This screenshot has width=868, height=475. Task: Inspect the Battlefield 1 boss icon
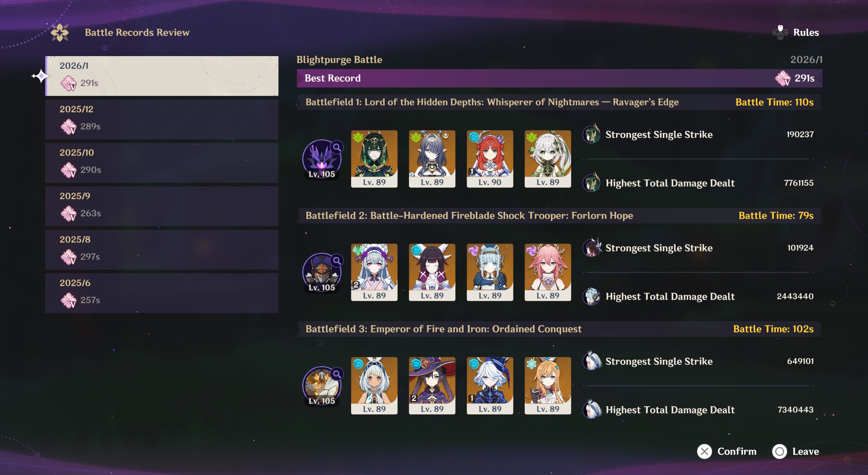click(321, 159)
